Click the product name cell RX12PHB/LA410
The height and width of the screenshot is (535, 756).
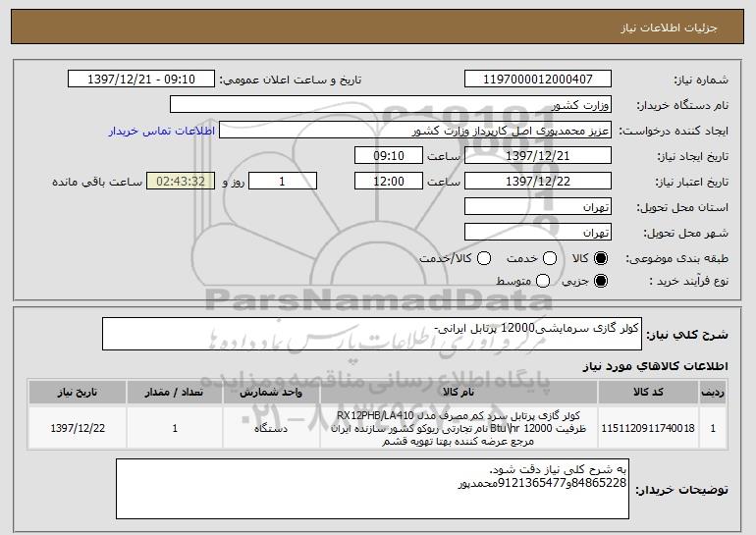tap(459, 428)
